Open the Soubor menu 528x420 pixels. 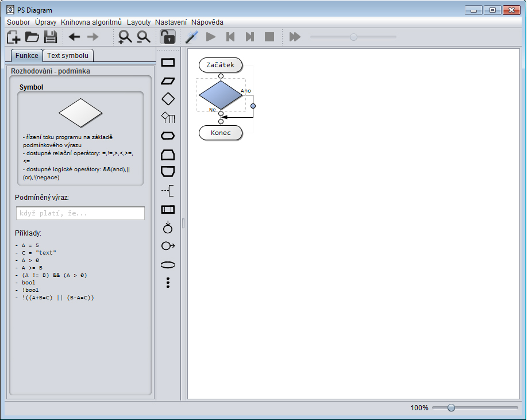pyautogui.click(x=18, y=22)
